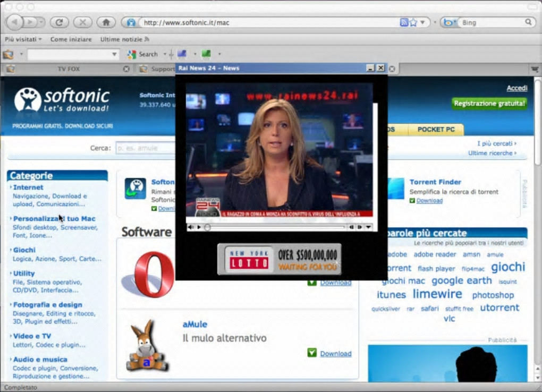The height and width of the screenshot is (392, 542).
Task: Open the toolbar search combo box arrow
Action: pos(114,54)
